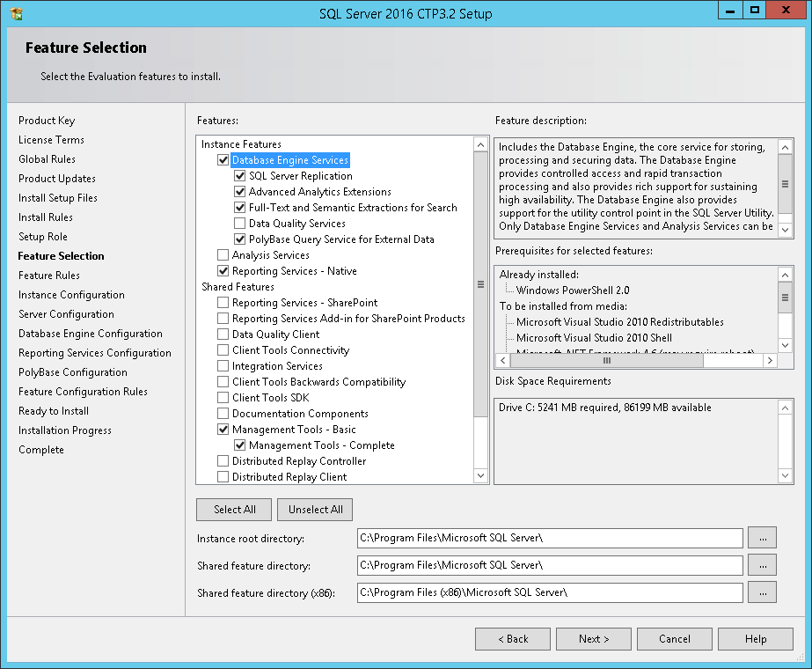Click Microsoft Visual Studio 2010 Shell prerequisite
This screenshot has width=812, height=669.
point(594,338)
